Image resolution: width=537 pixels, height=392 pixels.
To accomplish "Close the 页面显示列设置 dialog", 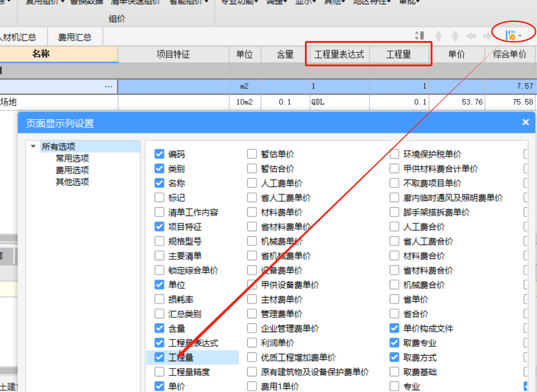I will click(x=525, y=122).
